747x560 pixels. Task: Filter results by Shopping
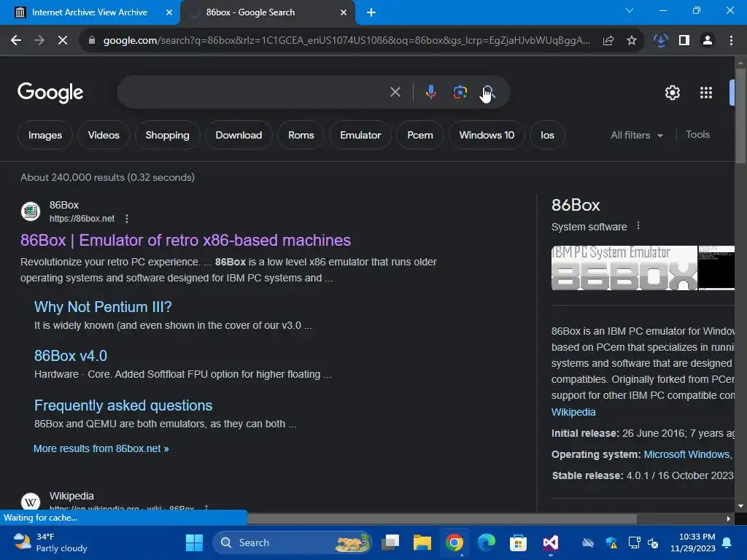(x=167, y=135)
